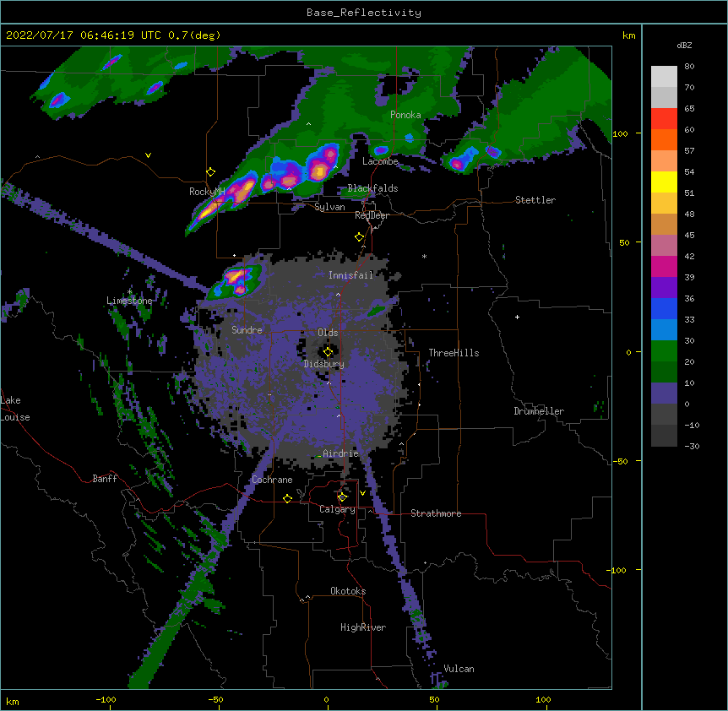Click the Okotoks town label
This screenshot has width=728, height=711.
tap(348, 591)
